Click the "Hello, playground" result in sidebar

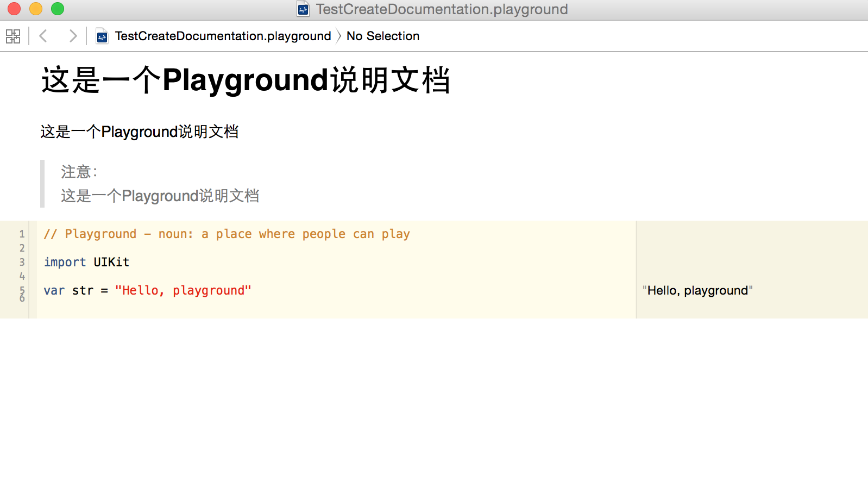[697, 290]
